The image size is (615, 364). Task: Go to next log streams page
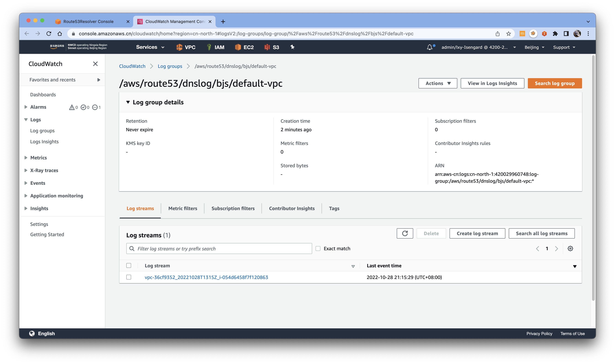pyautogui.click(x=556, y=248)
